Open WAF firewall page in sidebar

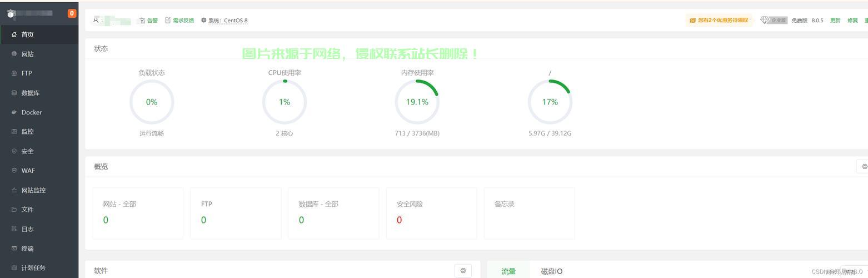point(28,171)
